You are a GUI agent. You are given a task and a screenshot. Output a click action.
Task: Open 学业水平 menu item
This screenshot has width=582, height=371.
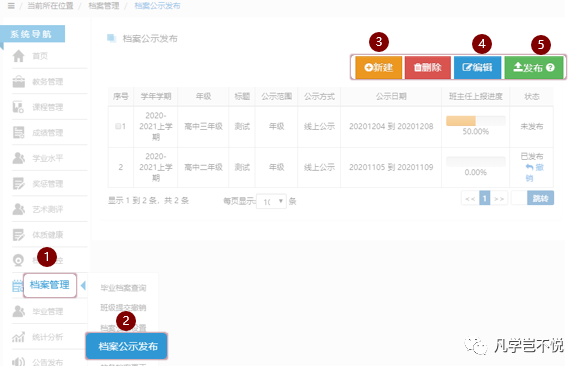(x=48, y=158)
